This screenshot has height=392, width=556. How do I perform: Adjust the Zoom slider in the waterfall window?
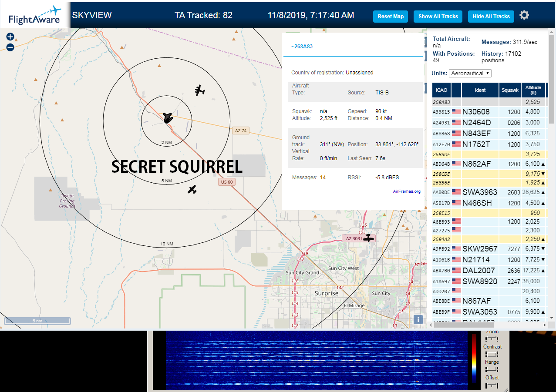pyautogui.click(x=492, y=339)
